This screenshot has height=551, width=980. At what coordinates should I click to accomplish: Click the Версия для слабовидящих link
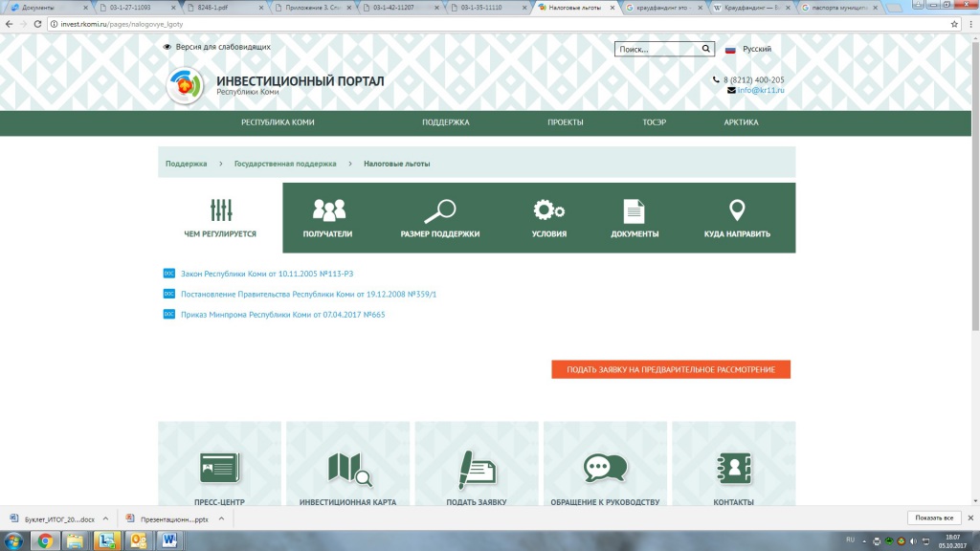tap(223, 47)
